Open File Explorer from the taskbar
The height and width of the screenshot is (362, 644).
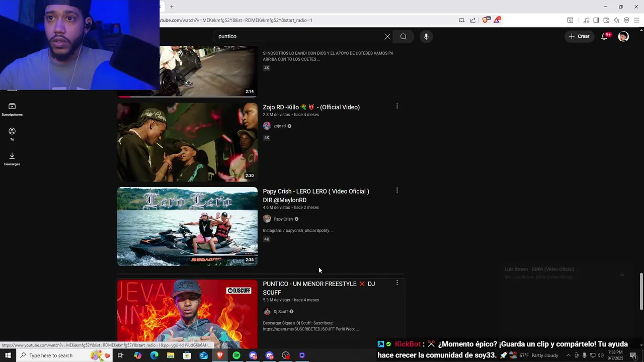click(171, 355)
